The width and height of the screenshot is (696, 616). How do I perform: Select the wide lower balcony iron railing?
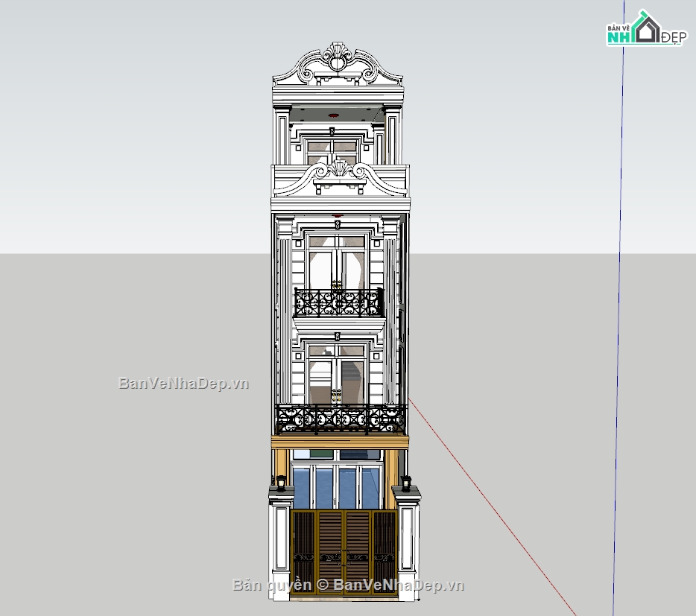341,419
